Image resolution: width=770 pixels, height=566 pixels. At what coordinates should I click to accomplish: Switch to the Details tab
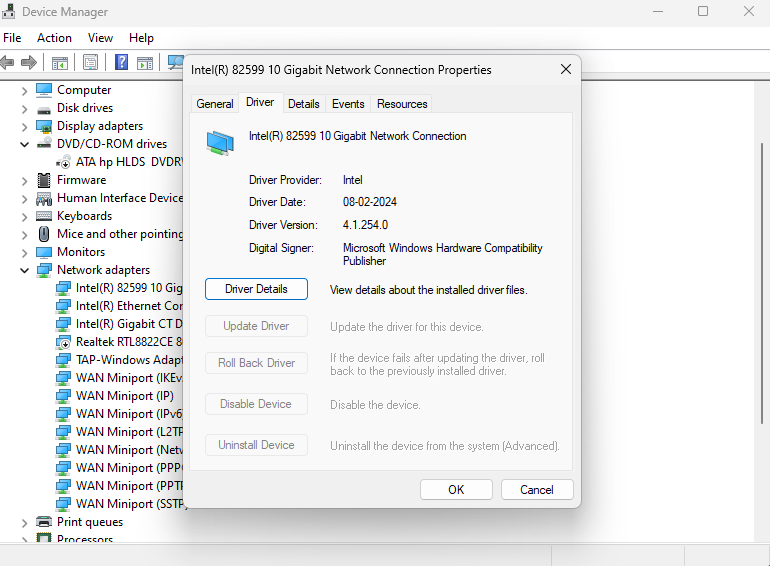303,104
